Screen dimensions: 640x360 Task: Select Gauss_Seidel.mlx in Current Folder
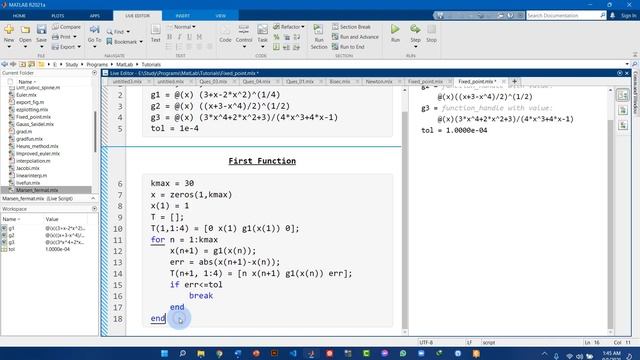pyautogui.click(x=34, y=124)
